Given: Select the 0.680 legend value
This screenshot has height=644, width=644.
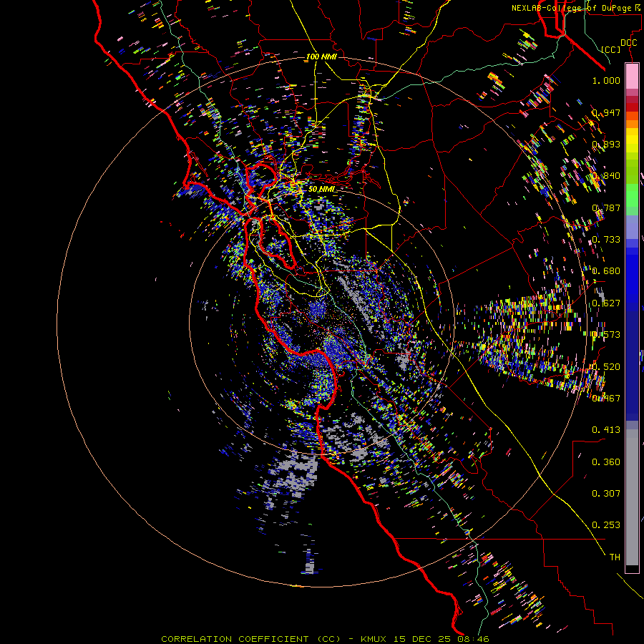Looking at the screenshot, I should (x=606, y=271).
